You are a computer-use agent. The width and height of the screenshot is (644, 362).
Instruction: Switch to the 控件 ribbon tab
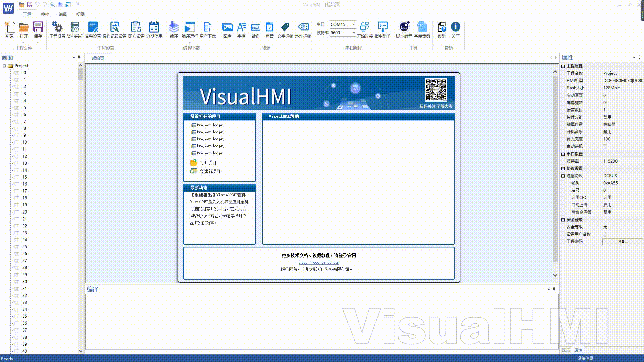[45, 14]
